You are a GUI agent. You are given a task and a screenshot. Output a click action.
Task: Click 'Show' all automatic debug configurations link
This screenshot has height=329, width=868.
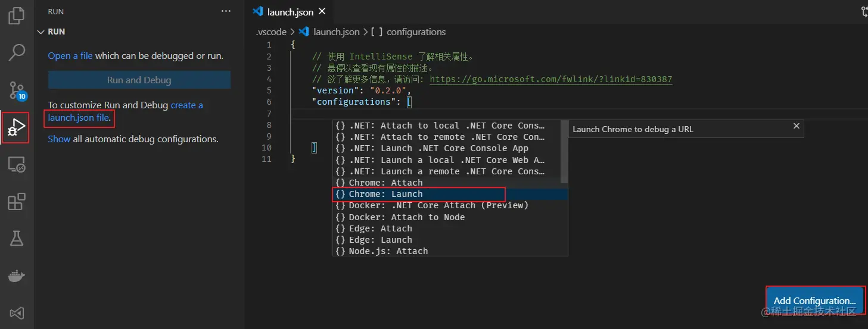click(x=59, y=139)
